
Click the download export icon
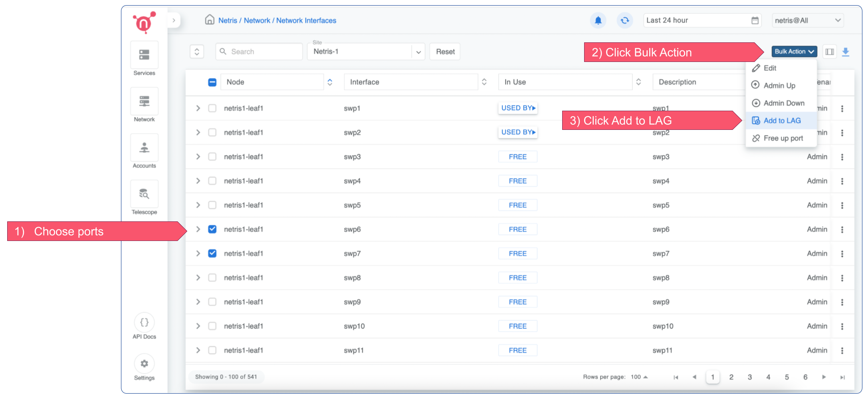pos(845,52)
